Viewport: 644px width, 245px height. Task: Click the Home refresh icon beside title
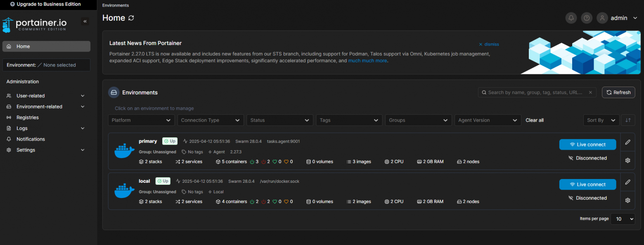point(131,18)
